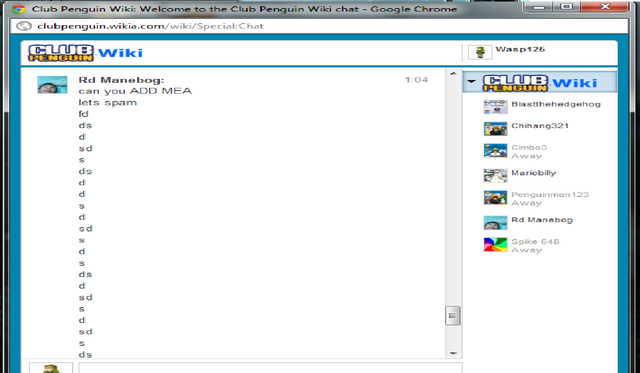
Task: Click Rd Manebog avatar in user list
Action: 495,223
